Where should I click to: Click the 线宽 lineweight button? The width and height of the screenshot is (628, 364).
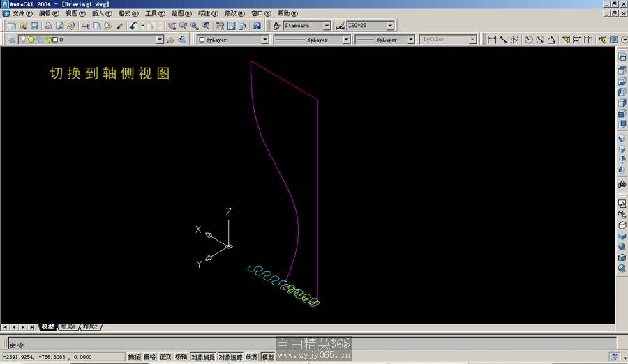pos(252,357)
